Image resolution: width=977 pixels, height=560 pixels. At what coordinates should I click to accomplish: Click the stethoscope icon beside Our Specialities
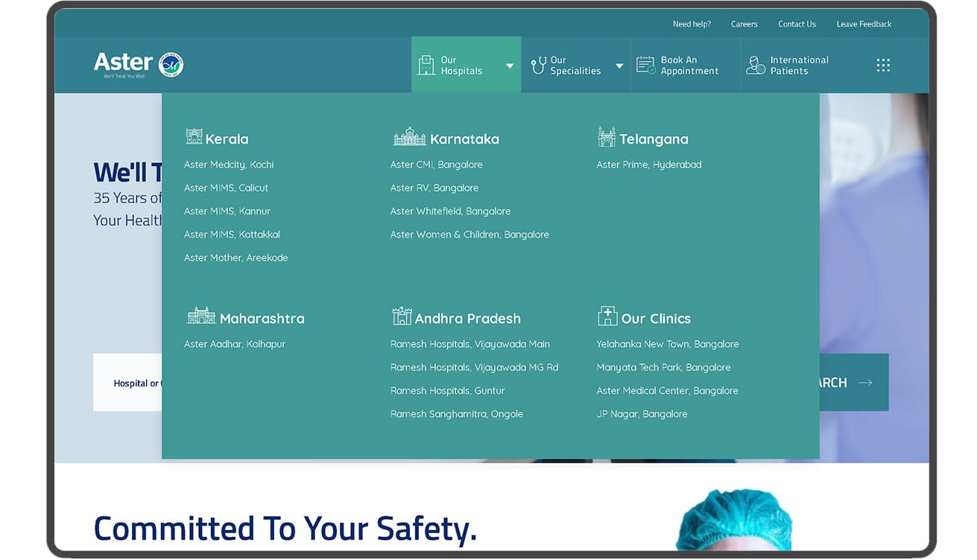[x=538, y=66]
